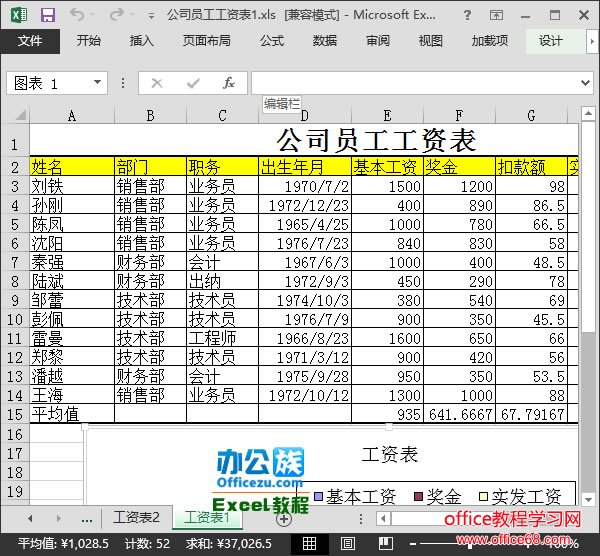
Task: Click the ellipsis for more sheet tabs
Action: click(87, 518)
